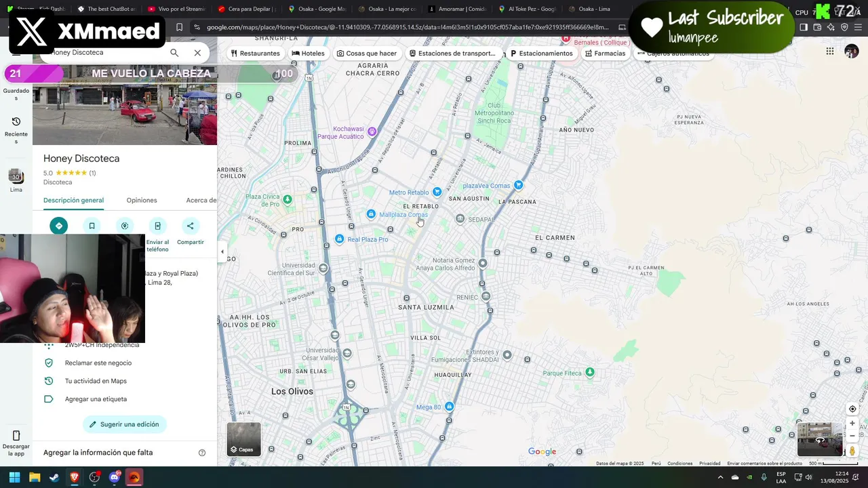Open File Explorer from the taskbar
Image resolution: width=868 pixels, height=488 pixels.
click(x=35, y=477)
